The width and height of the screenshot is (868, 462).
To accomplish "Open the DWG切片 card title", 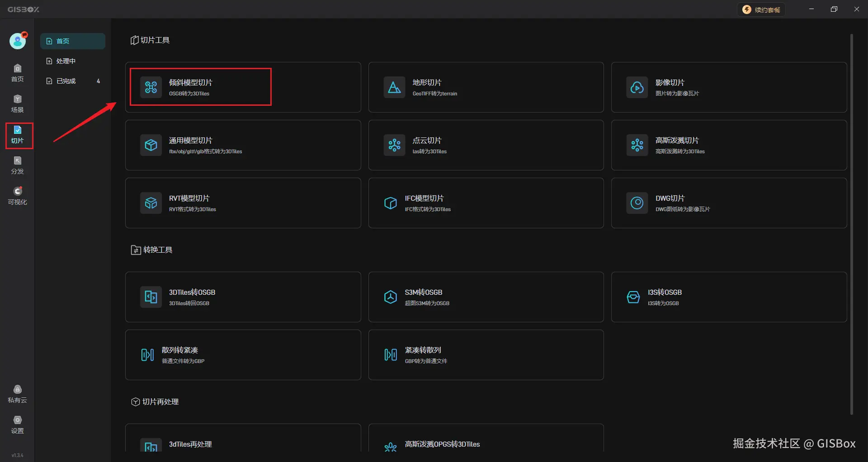I will pyautogui.click(x=670, y=198).
